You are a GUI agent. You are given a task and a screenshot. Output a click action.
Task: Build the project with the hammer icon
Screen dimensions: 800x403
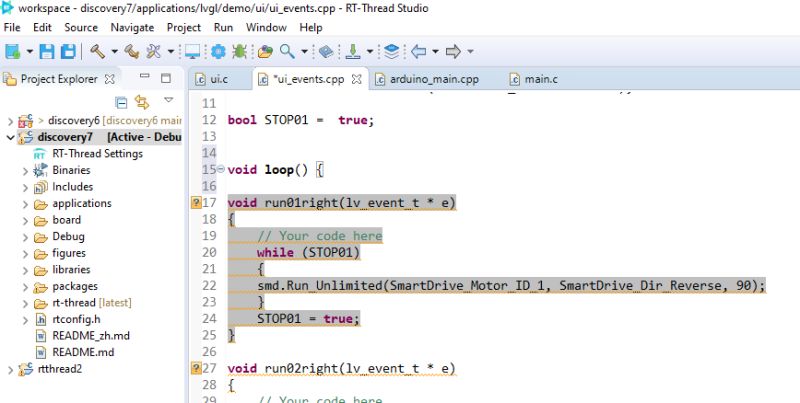97,51
